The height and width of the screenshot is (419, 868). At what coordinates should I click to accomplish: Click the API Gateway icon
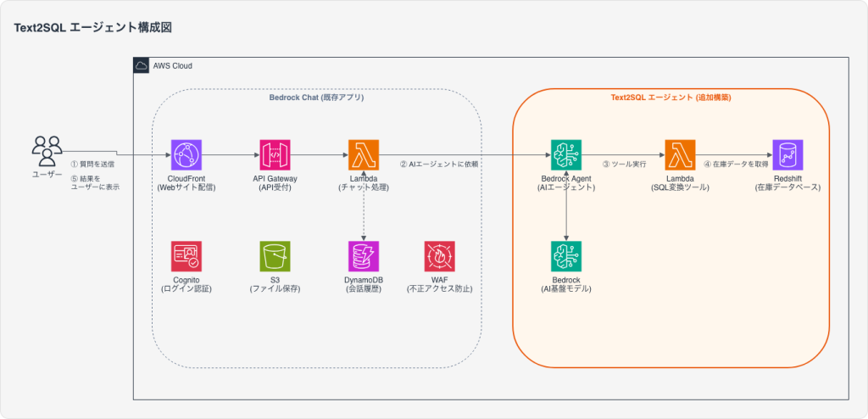275,155
